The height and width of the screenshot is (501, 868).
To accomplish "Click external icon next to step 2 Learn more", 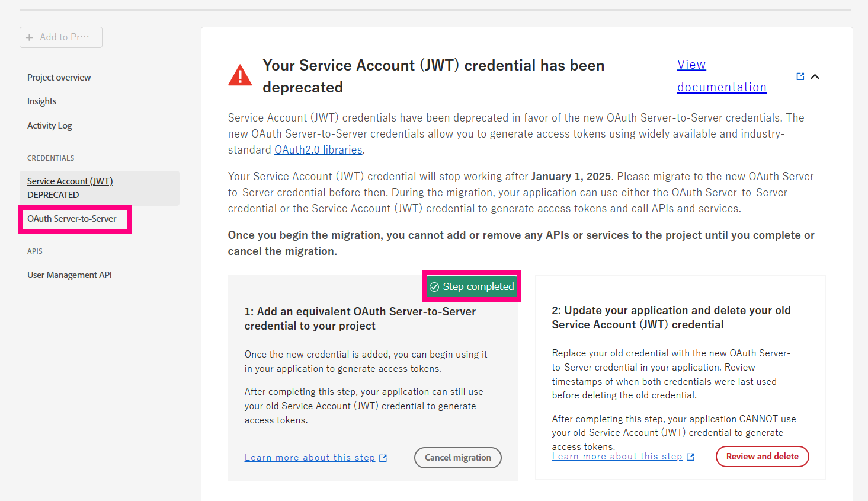I will pos(690,457).
